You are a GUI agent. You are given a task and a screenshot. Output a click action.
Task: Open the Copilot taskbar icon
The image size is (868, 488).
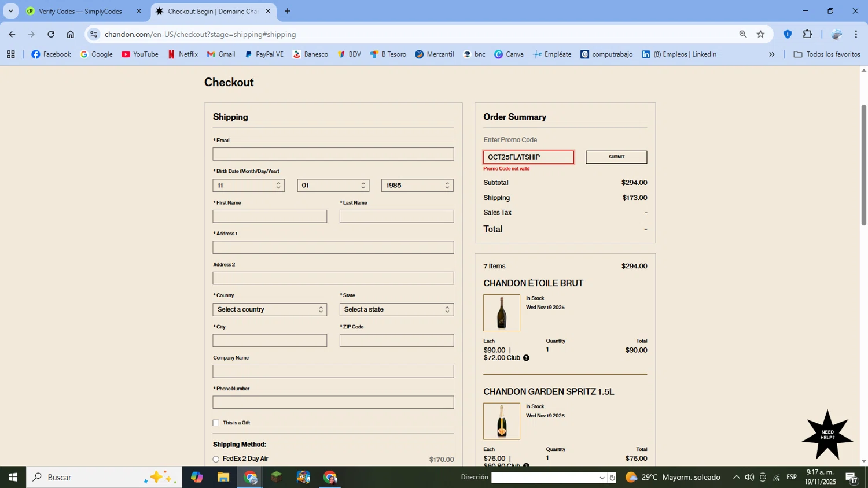[x=197, y=477]
